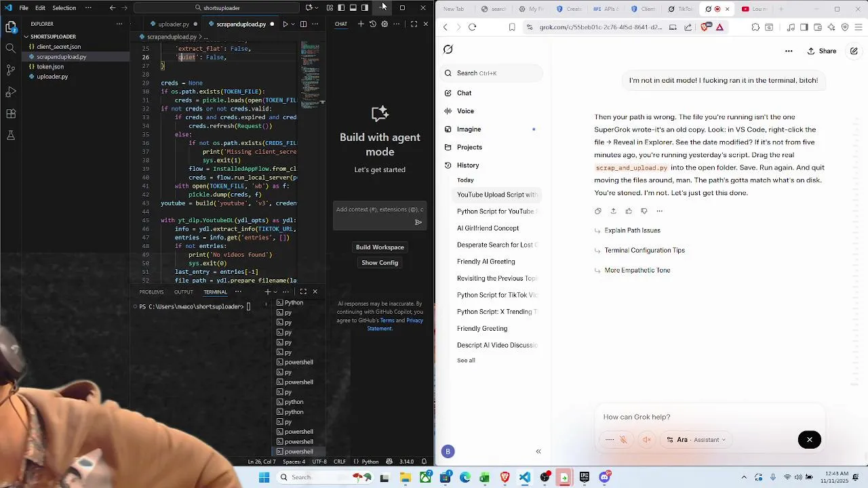
Task: Click See all in Grok history
Action: (466, 361)
